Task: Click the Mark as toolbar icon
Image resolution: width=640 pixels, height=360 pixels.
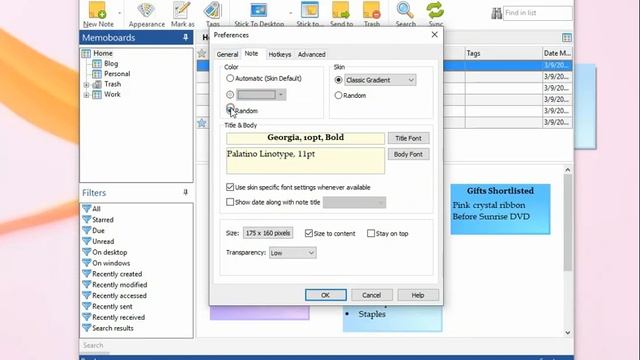Action: click(x=182, y=14)
